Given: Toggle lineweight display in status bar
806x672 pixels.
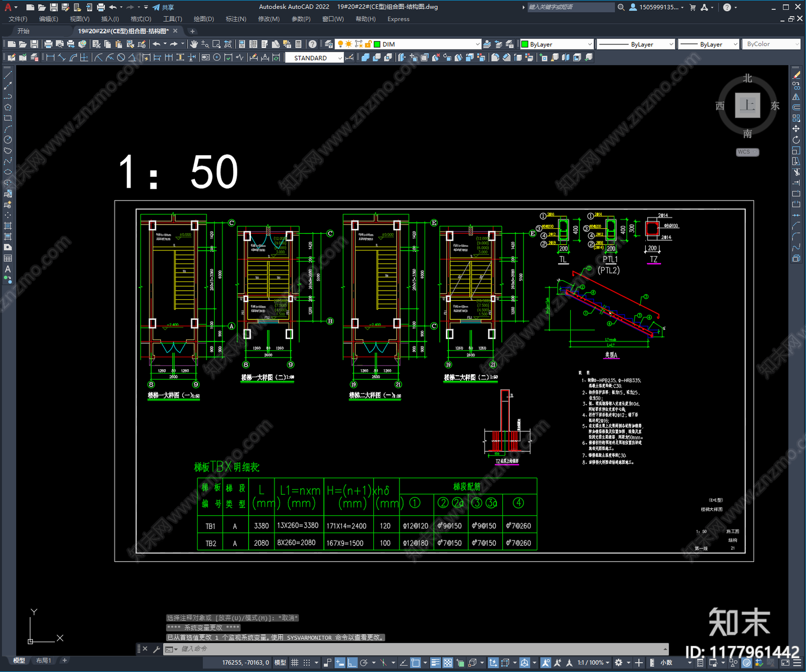Looking at the screenshot, I should [436, 662].
